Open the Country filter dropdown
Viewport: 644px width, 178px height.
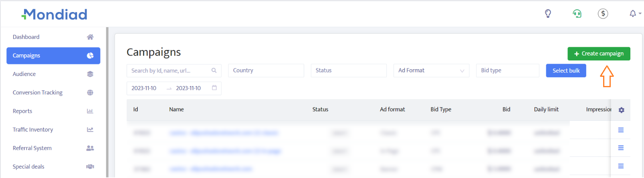(x=266, y=70)
